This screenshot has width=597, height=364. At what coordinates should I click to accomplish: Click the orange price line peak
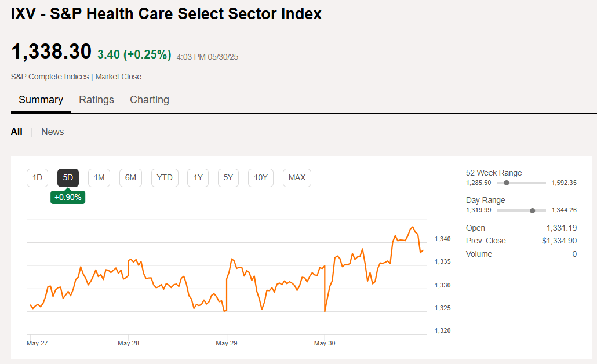click(x=413, y=227)
